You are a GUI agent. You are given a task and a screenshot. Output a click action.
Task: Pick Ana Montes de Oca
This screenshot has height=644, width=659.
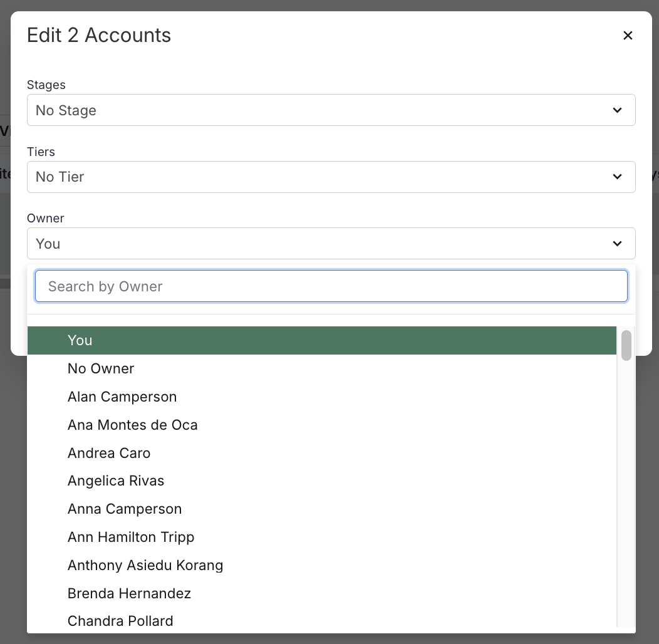point(133,425)
